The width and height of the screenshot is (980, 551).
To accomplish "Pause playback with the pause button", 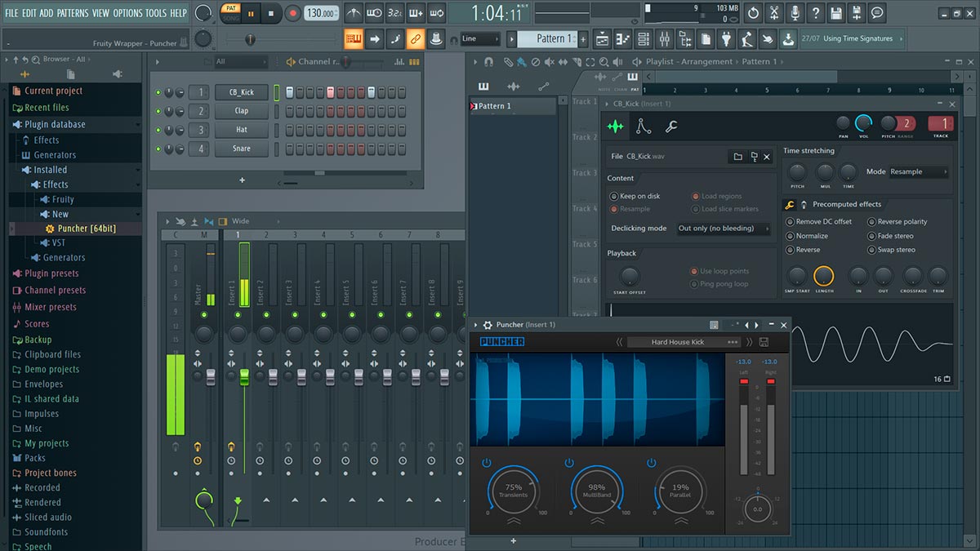I will pos(251,13).
